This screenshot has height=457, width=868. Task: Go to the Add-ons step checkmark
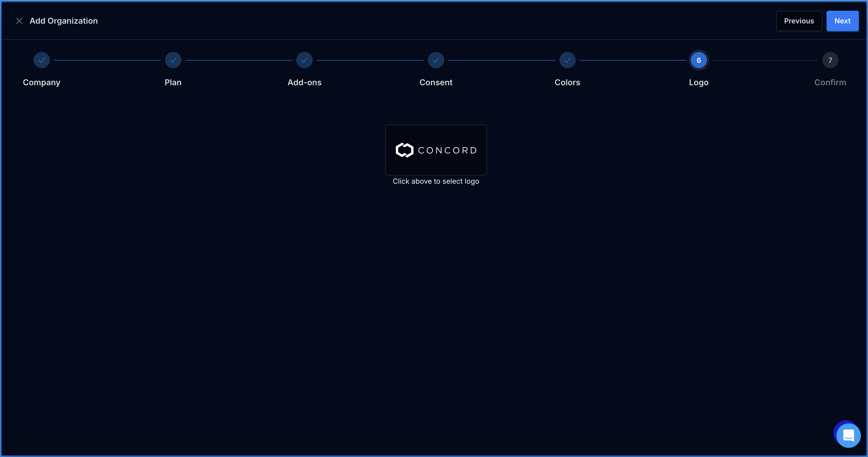coord(305,60)
